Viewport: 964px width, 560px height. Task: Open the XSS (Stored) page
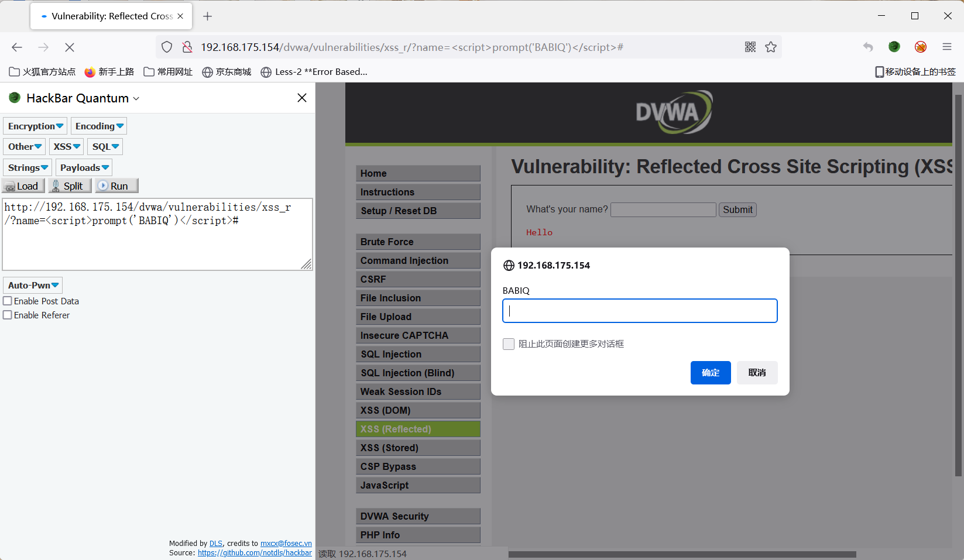[418, 448]
